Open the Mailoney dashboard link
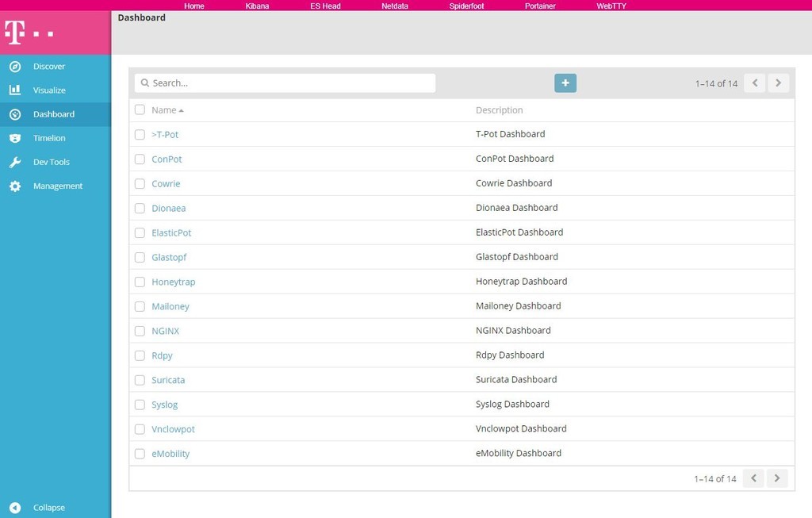The width and height of the screenshot is (812, 518). (170, 307)
